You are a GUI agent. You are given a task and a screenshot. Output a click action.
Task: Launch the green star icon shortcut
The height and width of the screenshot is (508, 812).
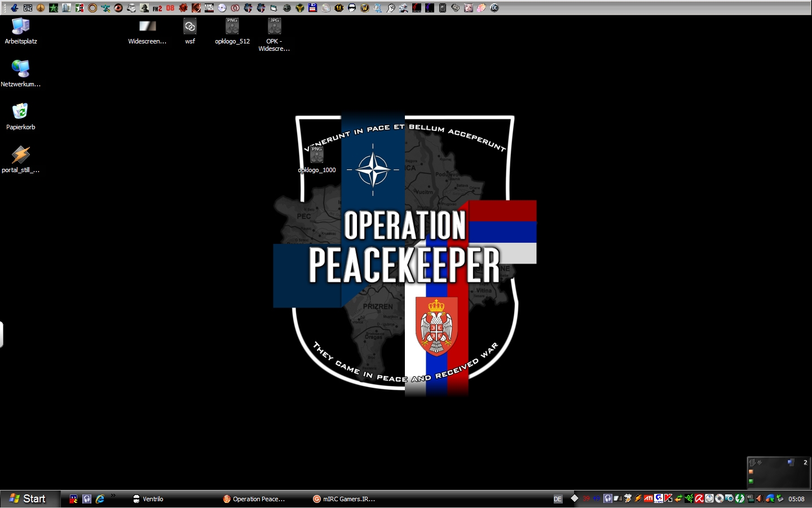pos(54,8)
